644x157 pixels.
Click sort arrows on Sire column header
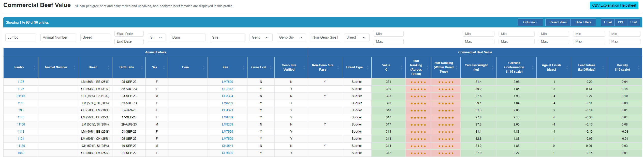[x=244, y=67]
